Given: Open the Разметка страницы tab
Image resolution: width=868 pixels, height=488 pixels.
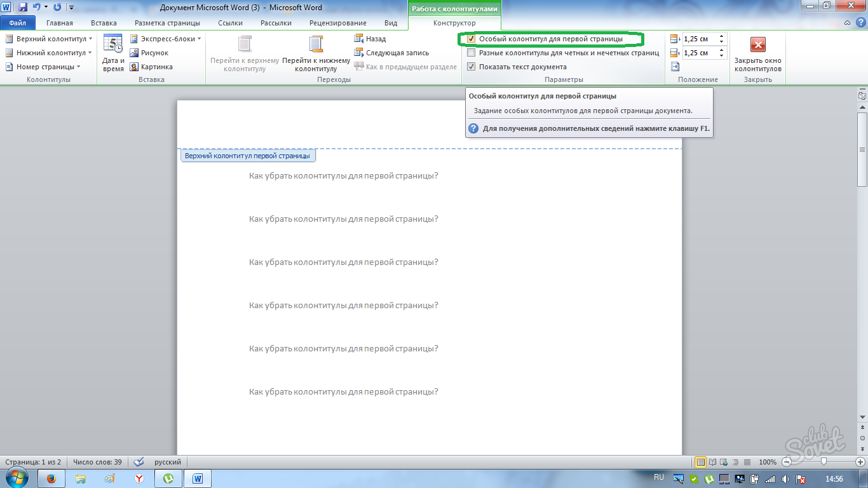Looking at the screenshot, I should tap(167, 23).
